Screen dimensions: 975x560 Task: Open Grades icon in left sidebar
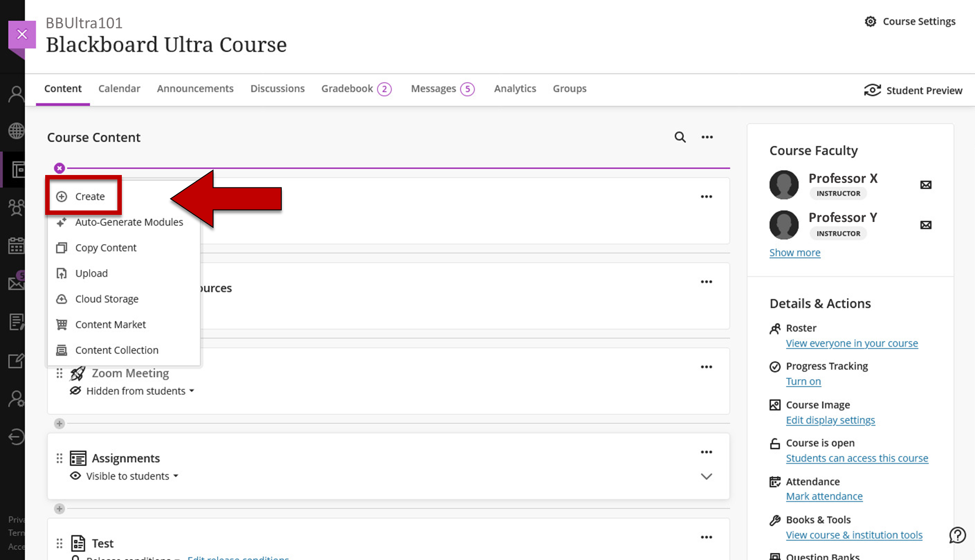(16, 322)
